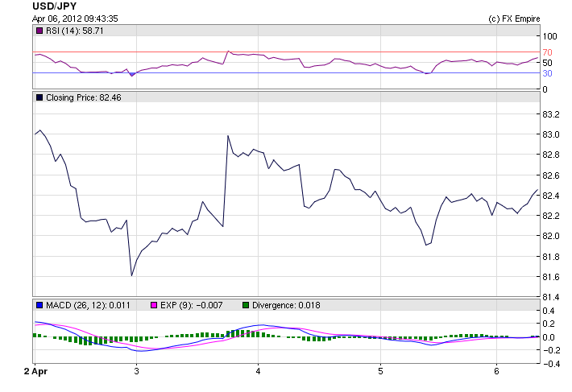The image size is (572, 392).
Task: Click the red 70 RSI level label
Action: click(x=547, y=52)
